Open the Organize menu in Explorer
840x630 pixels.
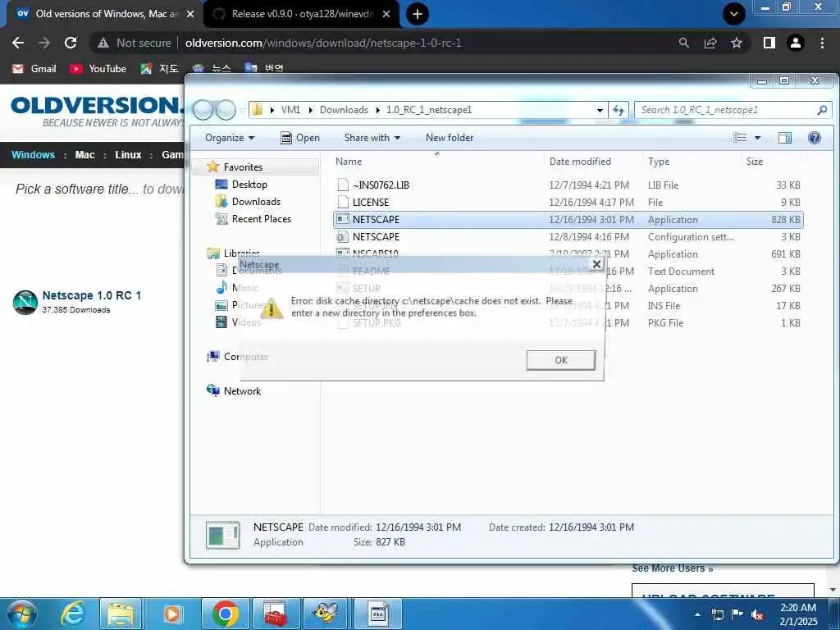[230, 138]
